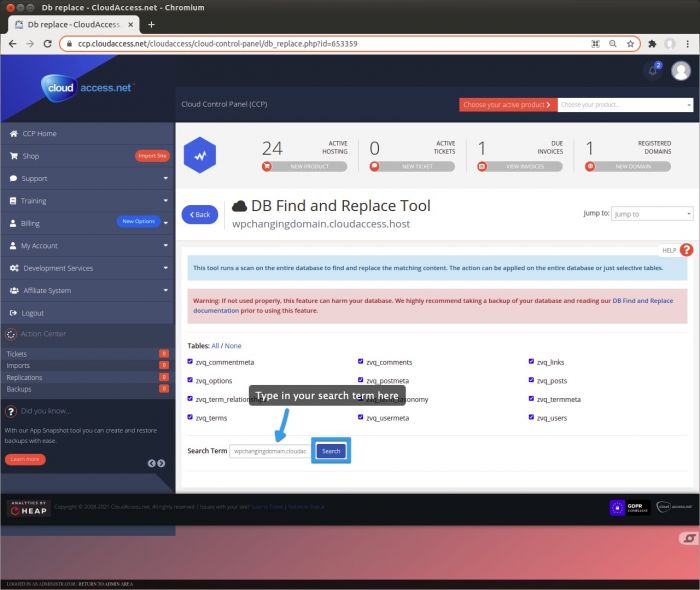Click the Search Term input field
This screenshot has width=700, height=590.
point(270,451)
